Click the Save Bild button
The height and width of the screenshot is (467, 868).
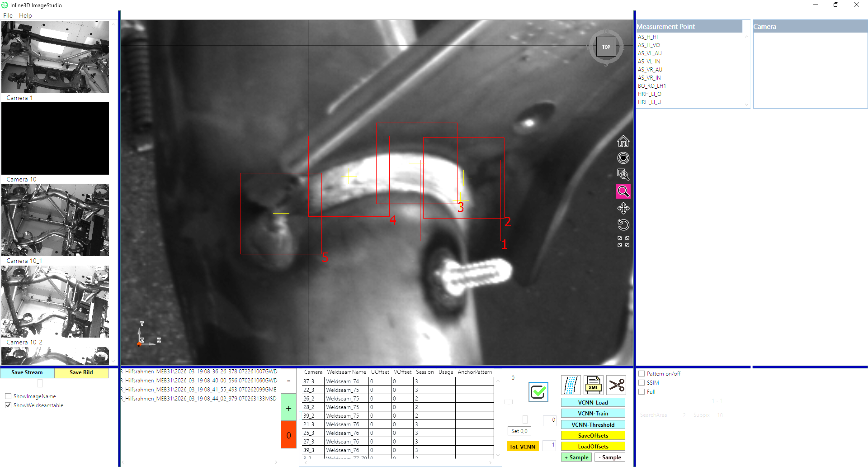point(81,372)
